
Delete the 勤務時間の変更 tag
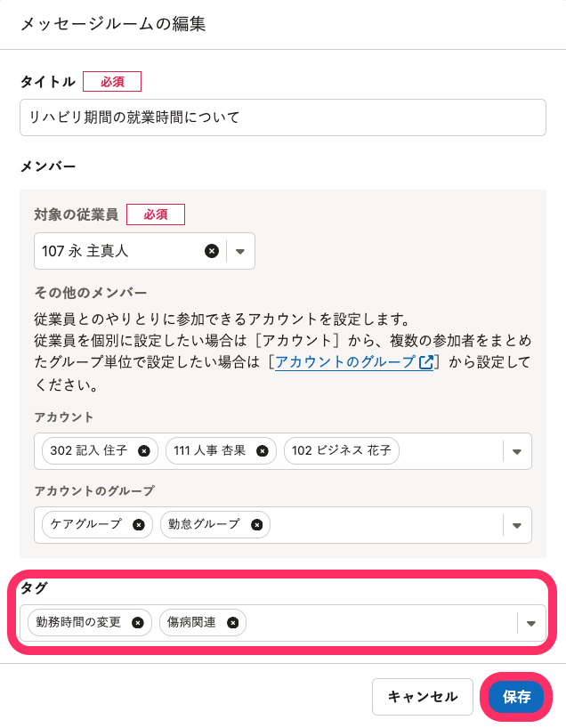[137, 623]
